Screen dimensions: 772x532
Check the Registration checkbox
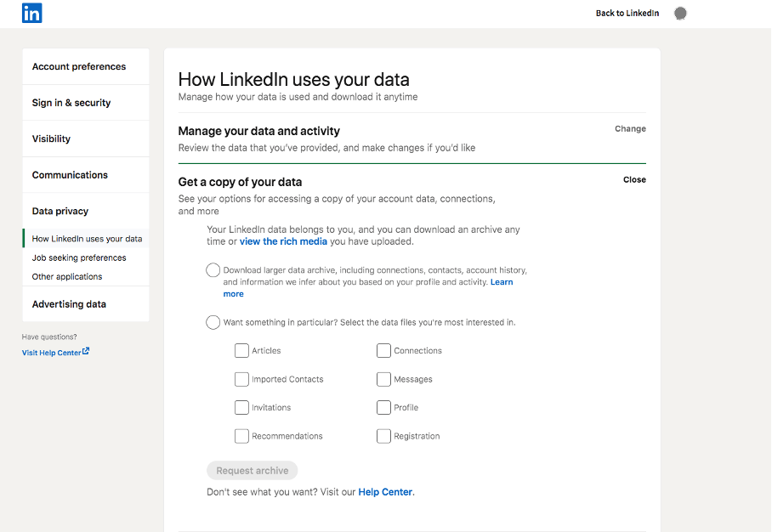click(x=383, y=436)
